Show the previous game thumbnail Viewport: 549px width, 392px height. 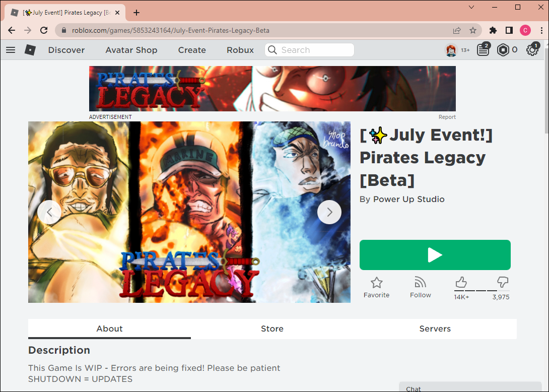[49, 212]
